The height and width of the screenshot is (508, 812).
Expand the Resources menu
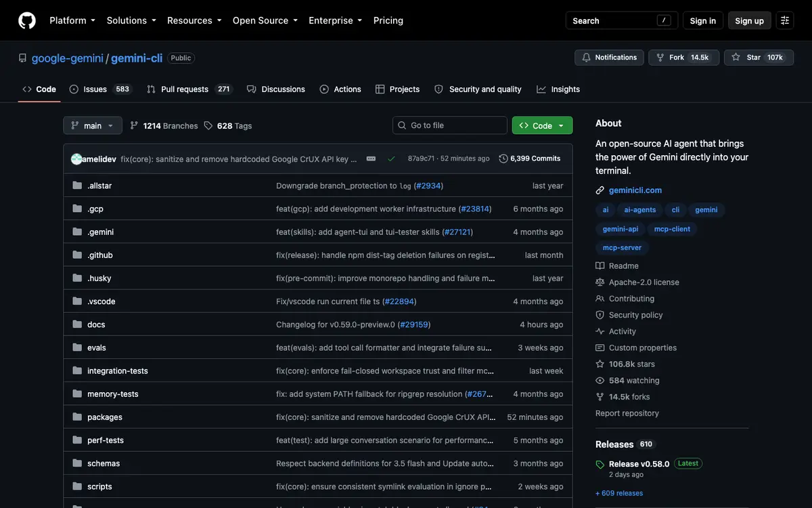[x=194, y=20]
